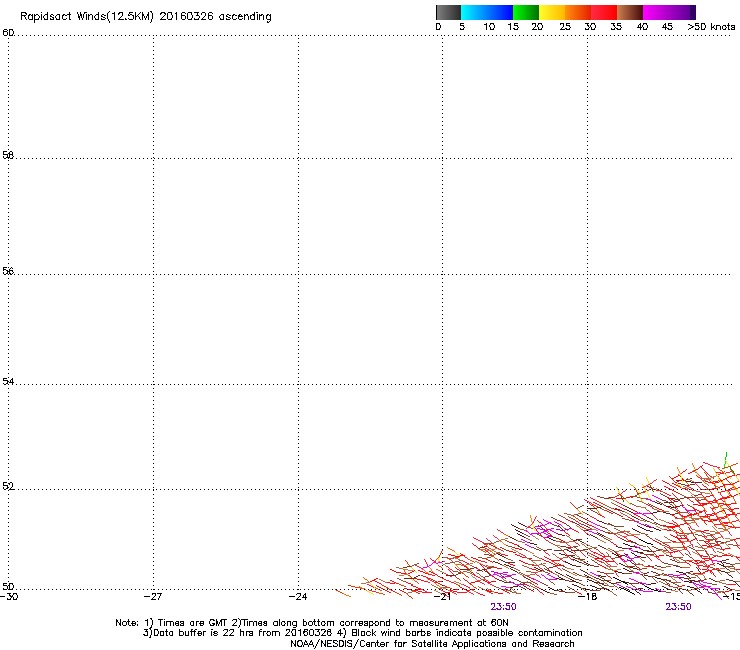
Task: Click the green 15-20 knots color band
Action: [526, 12]
